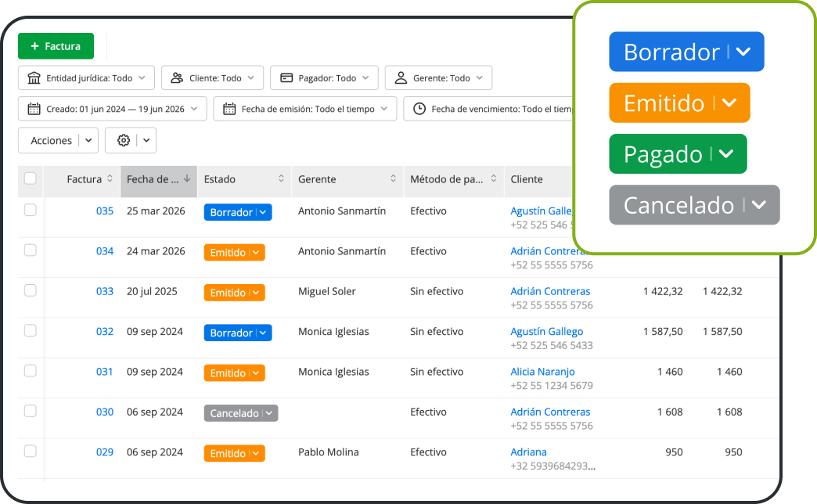Open table settings with the gear icon
The image size is (817, 504).
click(x=124, y=140)
